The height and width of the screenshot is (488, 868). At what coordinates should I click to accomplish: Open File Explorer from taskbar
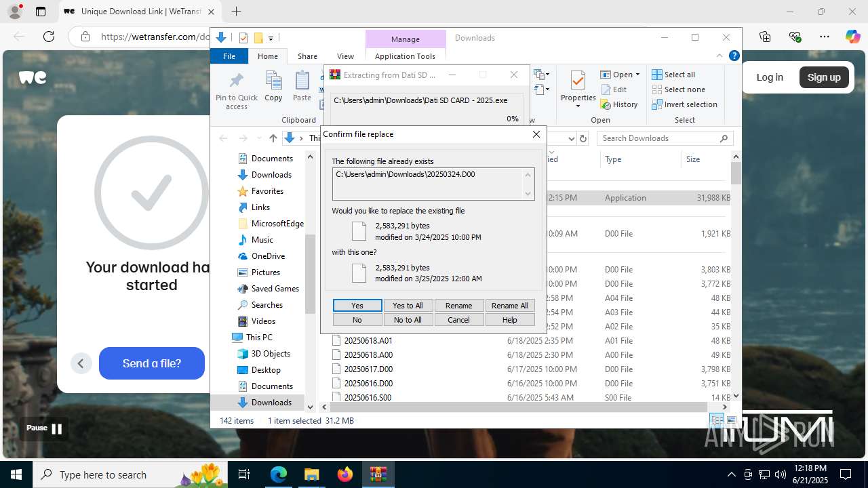[x=311, y=474]
